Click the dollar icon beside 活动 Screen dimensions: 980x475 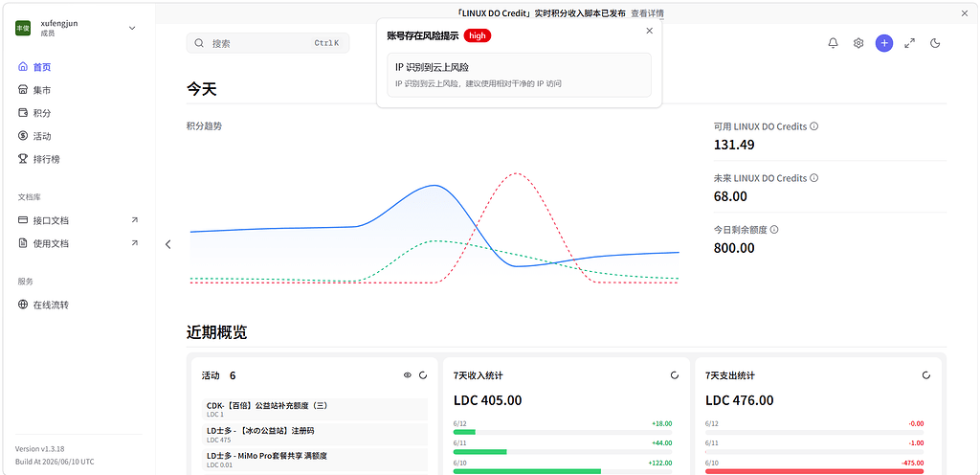23,136
